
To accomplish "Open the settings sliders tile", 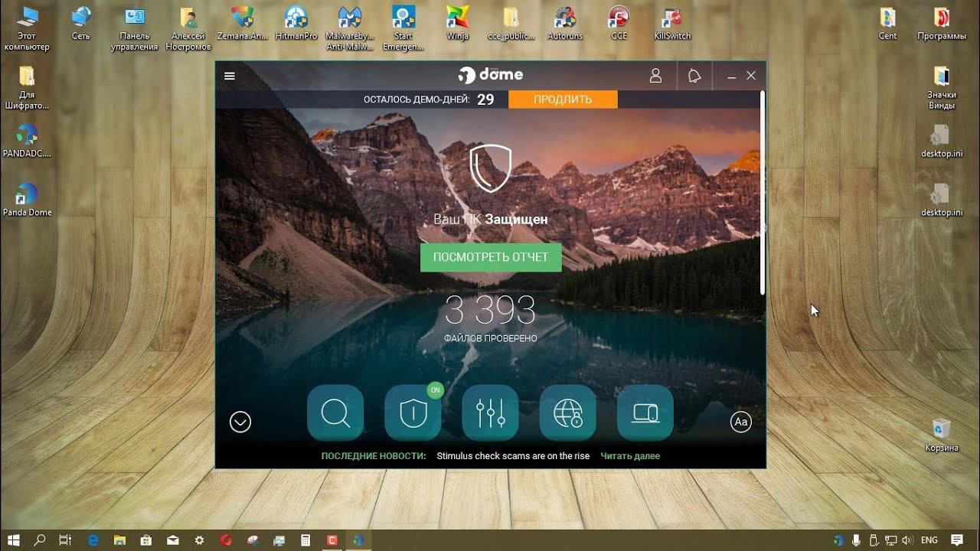I will [490, 412].
